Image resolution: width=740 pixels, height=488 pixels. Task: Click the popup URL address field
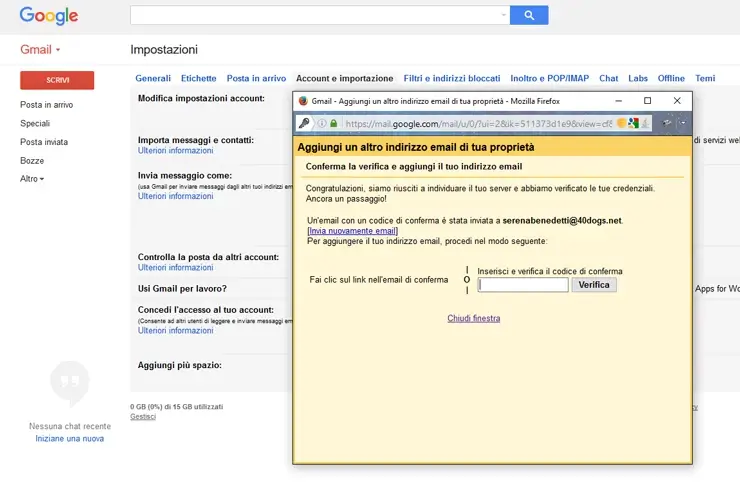pos(479,124)
